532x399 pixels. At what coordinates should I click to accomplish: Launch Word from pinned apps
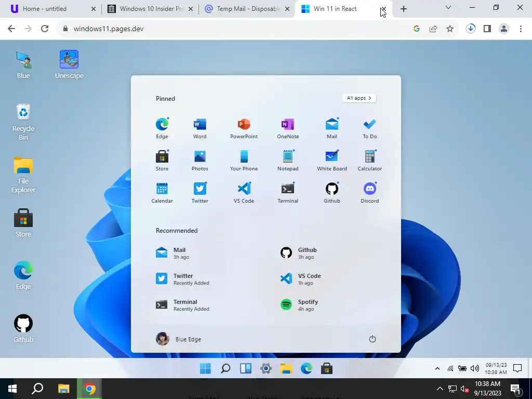[199, 128]
